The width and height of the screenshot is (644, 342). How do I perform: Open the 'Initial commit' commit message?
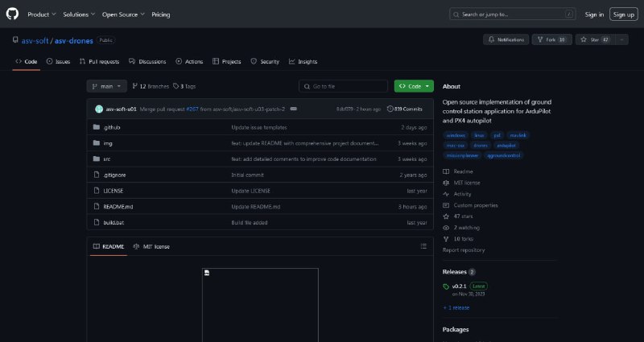(x=248, y=175)
